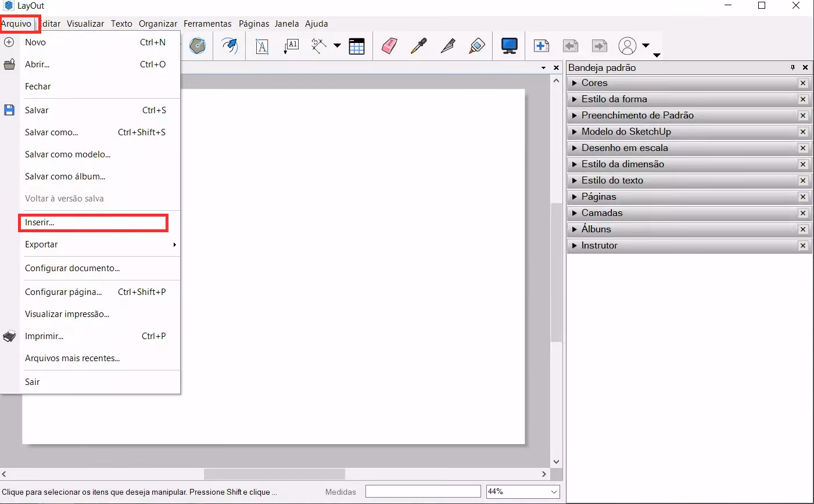Close the Bandeja padrão tray
The height and width of the screenshot is (504, 814).
coord(805,67)
